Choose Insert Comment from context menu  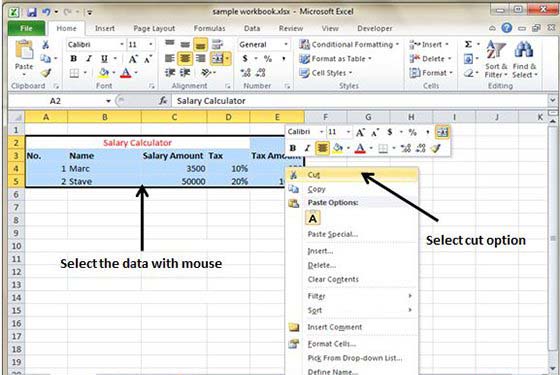point(352,327)
